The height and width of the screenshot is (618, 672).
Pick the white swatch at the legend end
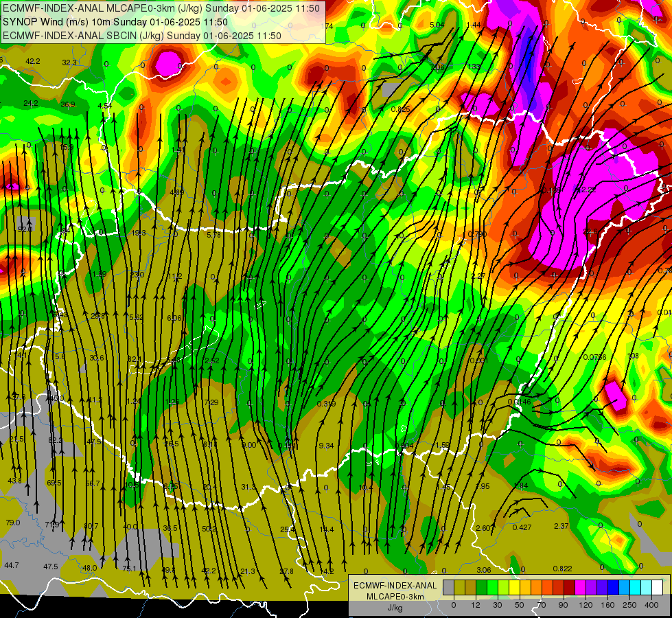pos(658,587)
